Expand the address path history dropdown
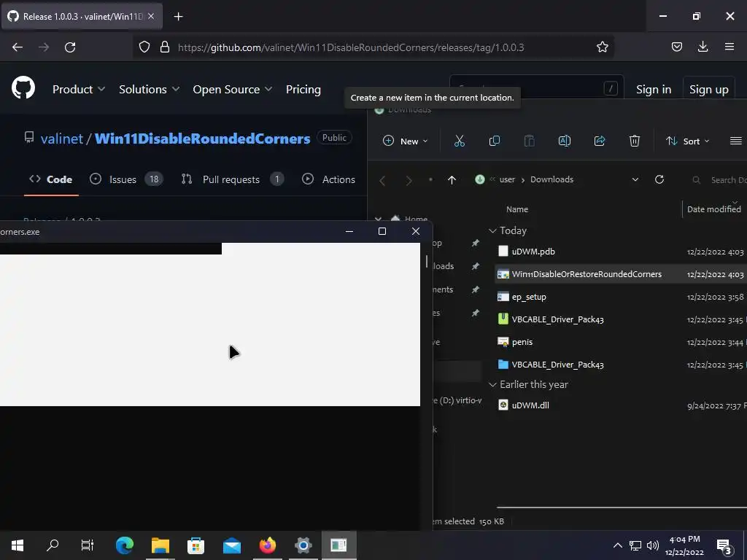 (635, 179)
